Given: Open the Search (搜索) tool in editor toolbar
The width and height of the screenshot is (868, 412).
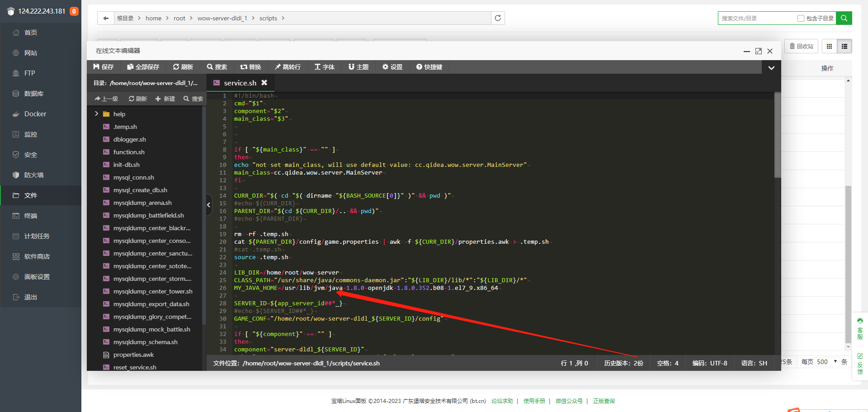Looking at the screenshot, I should click(217, 67).
